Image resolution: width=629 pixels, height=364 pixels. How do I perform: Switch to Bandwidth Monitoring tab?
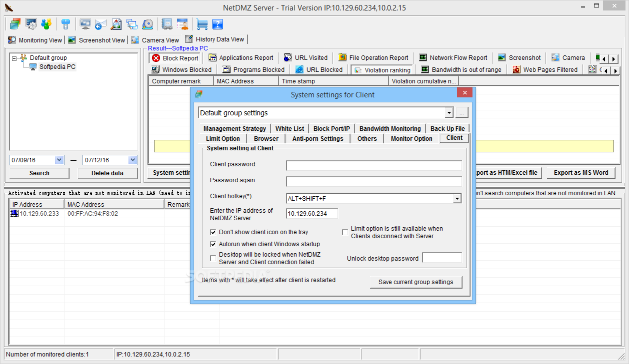click(x=390, y=129)
